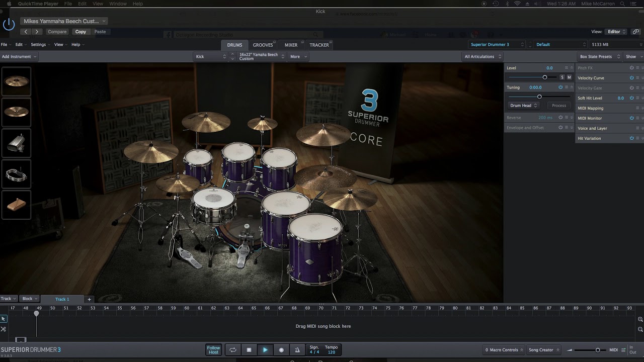Open the plugin Help menu
Viewport: 644px width, 362px height.
coord(77,45)
